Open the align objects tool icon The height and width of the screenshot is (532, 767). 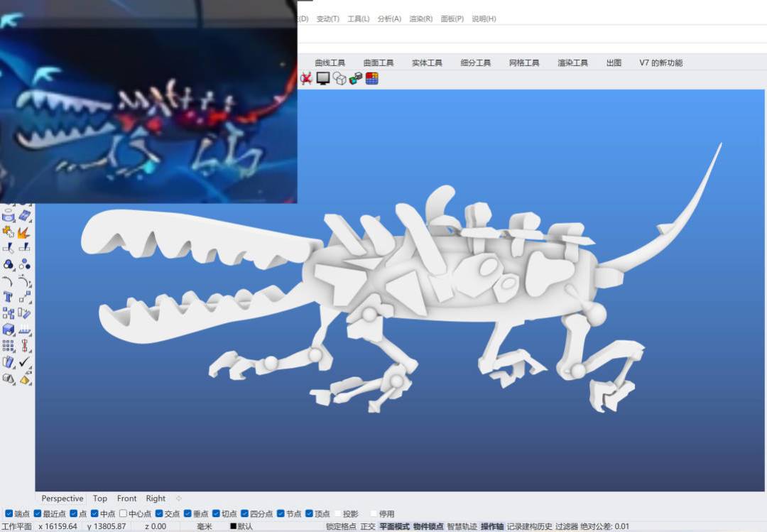pos(9,313)
